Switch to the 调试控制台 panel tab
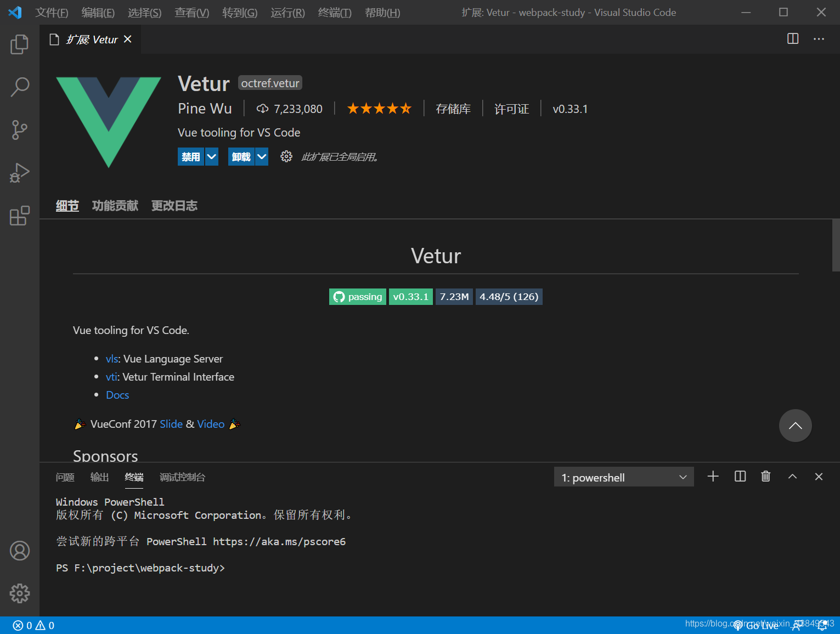840x634 pixels. coord(183,477)
